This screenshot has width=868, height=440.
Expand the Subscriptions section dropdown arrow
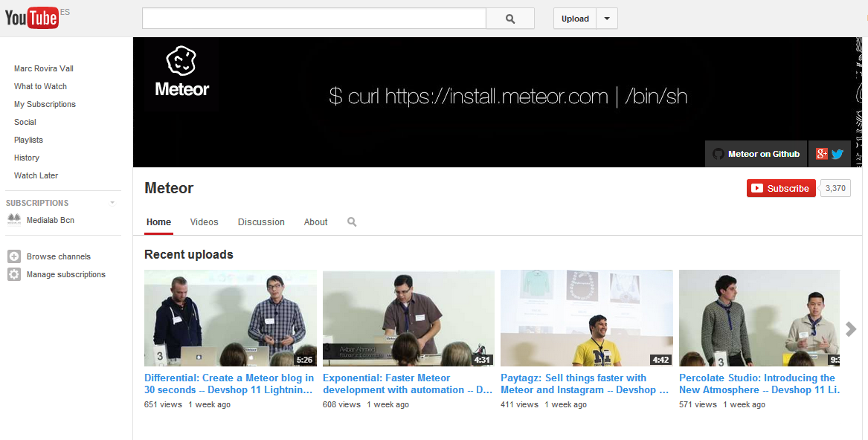coord(112,203)
